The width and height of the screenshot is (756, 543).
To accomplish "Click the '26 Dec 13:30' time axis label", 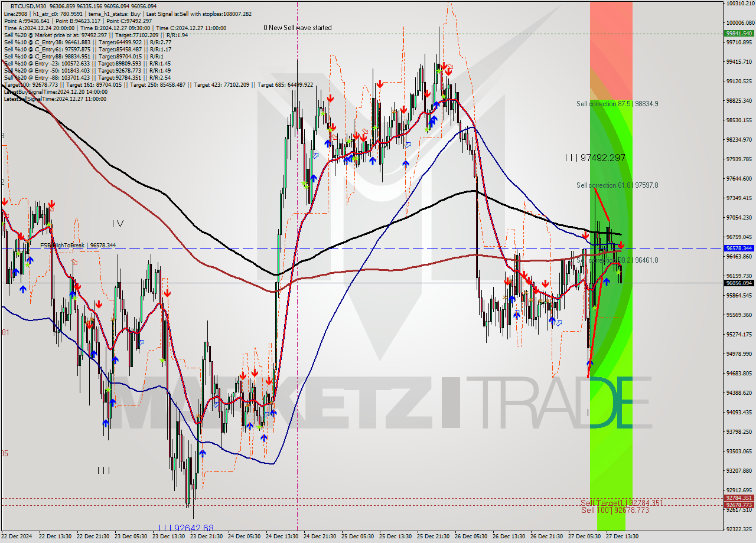I will coord(509,537).
